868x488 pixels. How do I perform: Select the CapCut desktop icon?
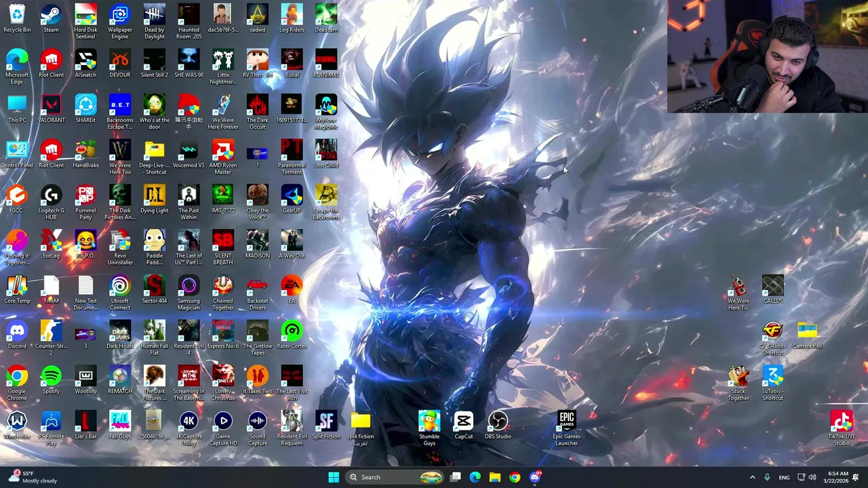tap(463, 426)
